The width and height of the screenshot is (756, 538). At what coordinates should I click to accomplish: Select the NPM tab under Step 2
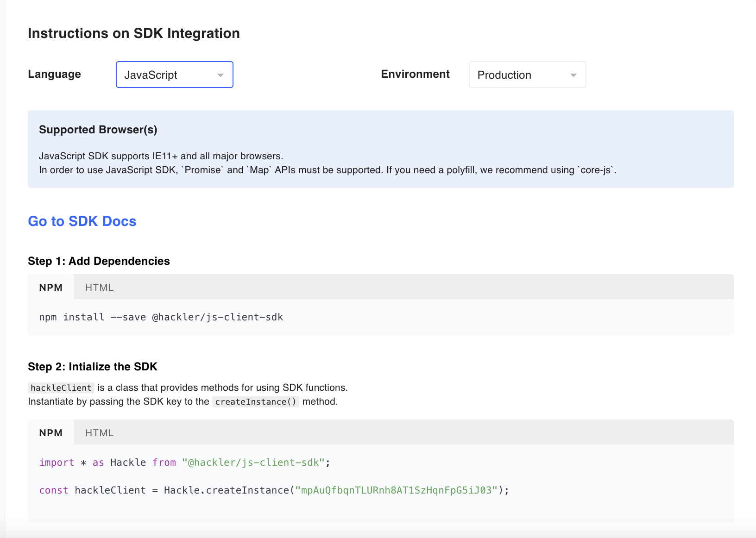(51, 433)
